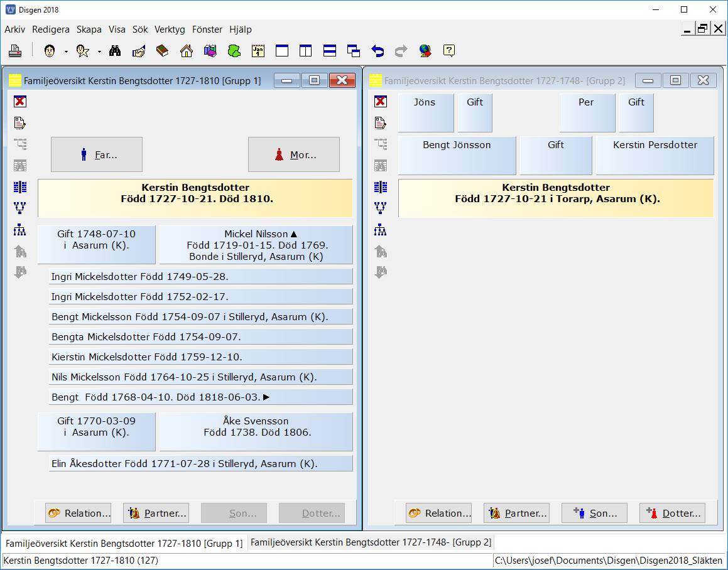This screenshot has height=570, width=728.
Task: Open the Sök menu
Action: pos(140,30)
